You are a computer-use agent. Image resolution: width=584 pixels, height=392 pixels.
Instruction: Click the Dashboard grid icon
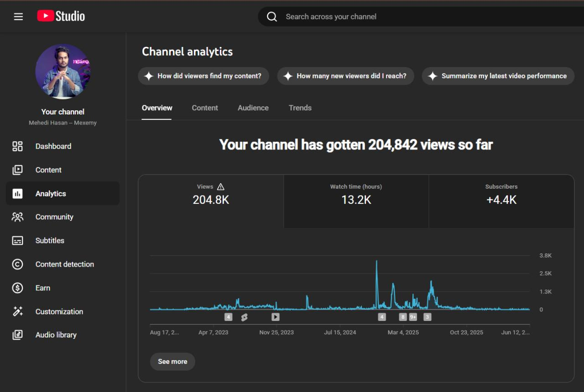17,146
